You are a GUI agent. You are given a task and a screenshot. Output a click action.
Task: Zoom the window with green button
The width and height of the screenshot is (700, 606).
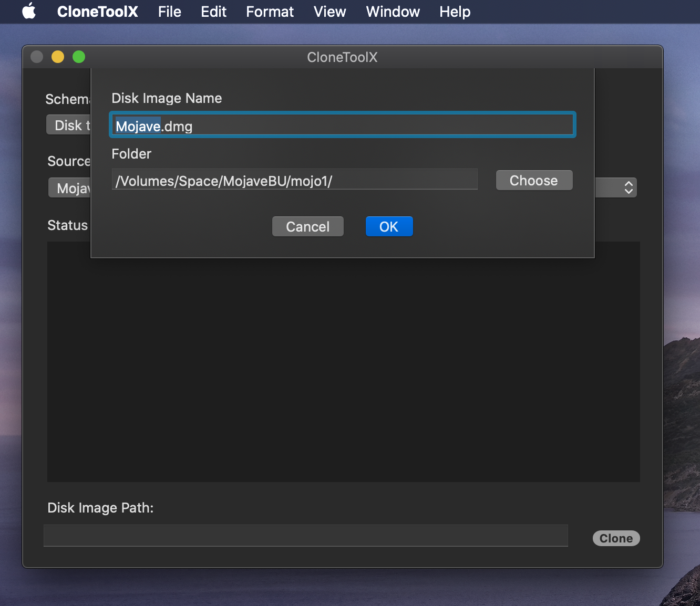tap(79, 57)
